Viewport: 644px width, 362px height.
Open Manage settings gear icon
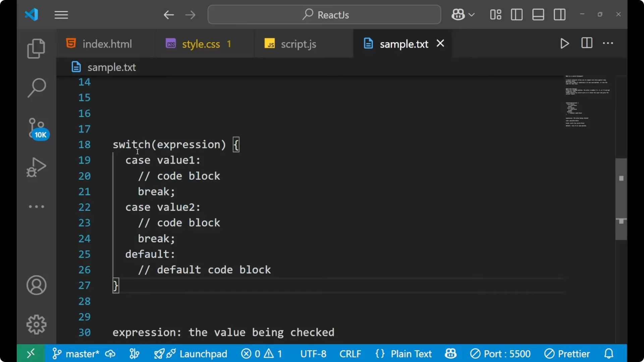click(36, 324)
